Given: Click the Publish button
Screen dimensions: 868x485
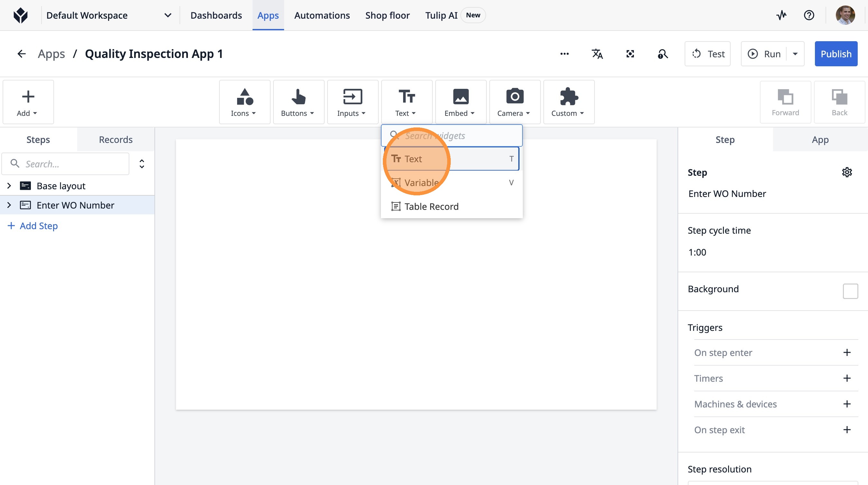Looking at the screenshot, I should click(x=836, y=54).
